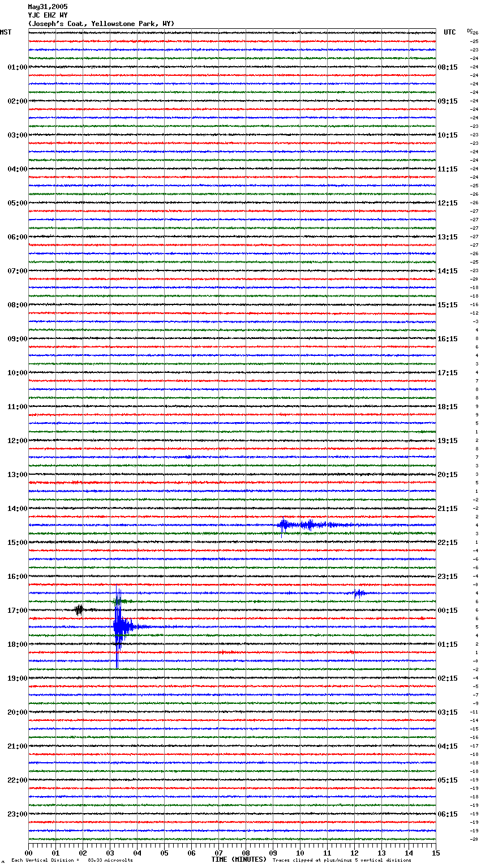Select minute tick label 12 on bottom axis

pyautogui.click(x=354, y=853)
